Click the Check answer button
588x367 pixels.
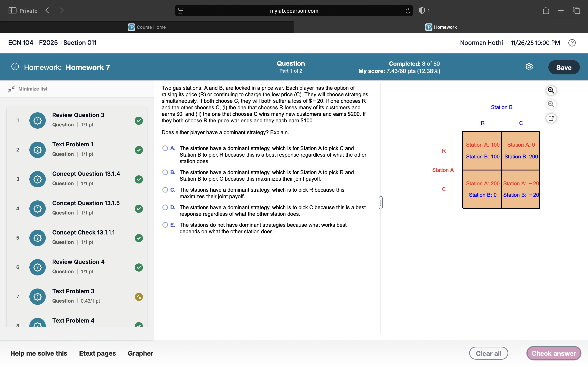[x=553, y=353]
